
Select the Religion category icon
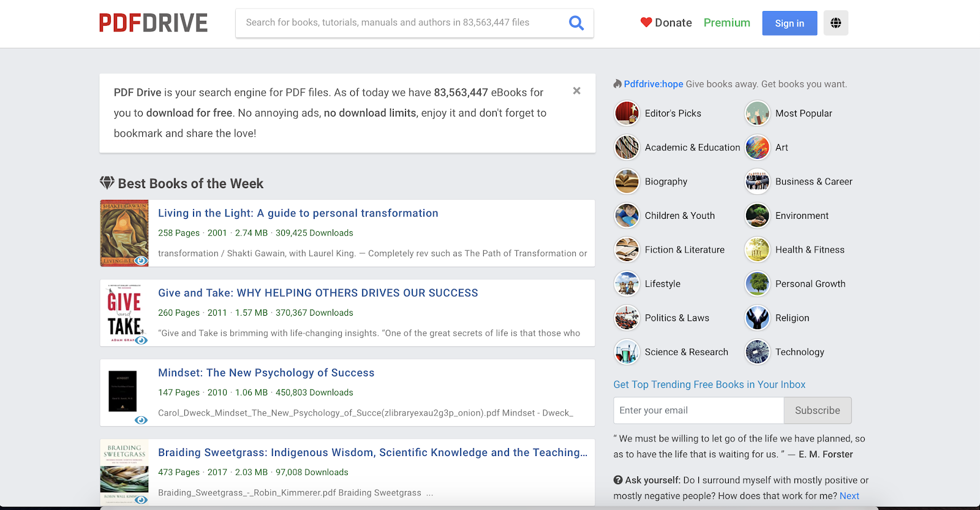(757, 318)
